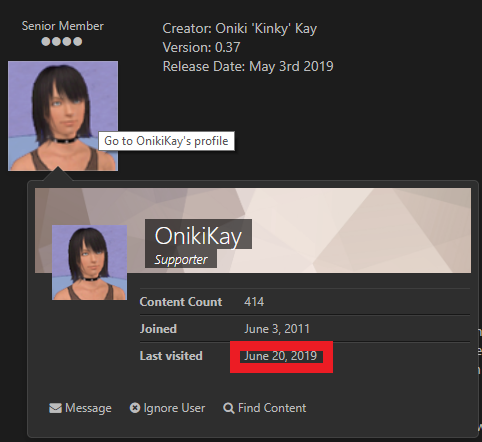
Task: Click the Last visited date June 20, 2019
Action: point(280,356)
